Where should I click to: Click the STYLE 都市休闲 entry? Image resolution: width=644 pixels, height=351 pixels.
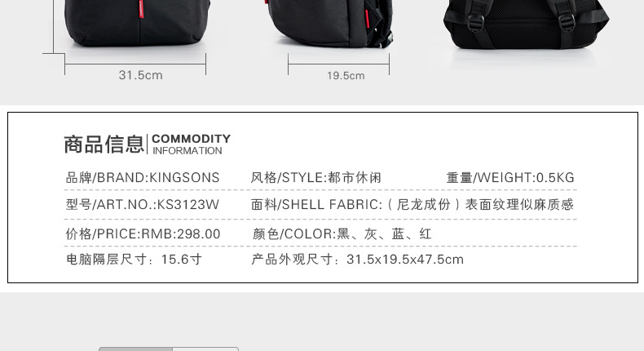tap(316, 178)
